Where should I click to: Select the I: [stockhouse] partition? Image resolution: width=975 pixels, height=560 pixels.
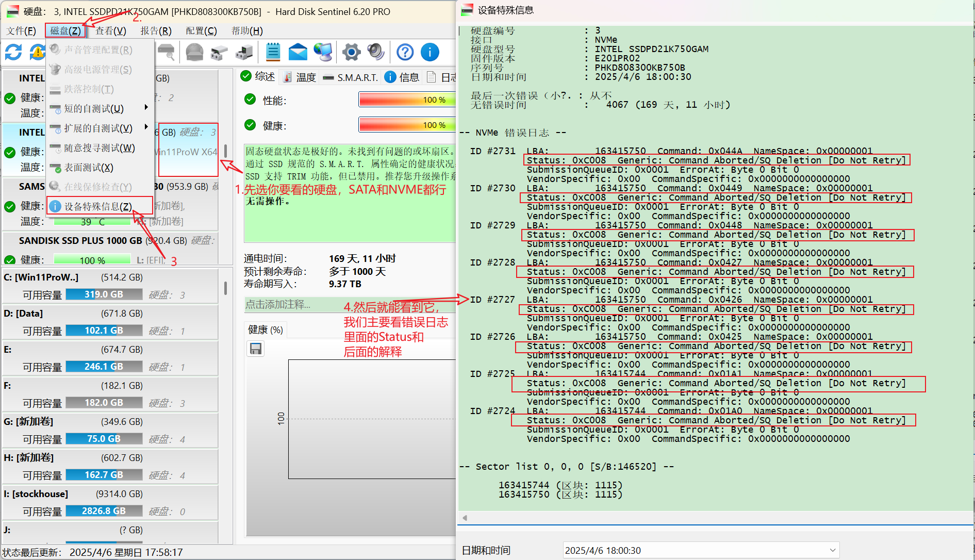pos(110,503)
